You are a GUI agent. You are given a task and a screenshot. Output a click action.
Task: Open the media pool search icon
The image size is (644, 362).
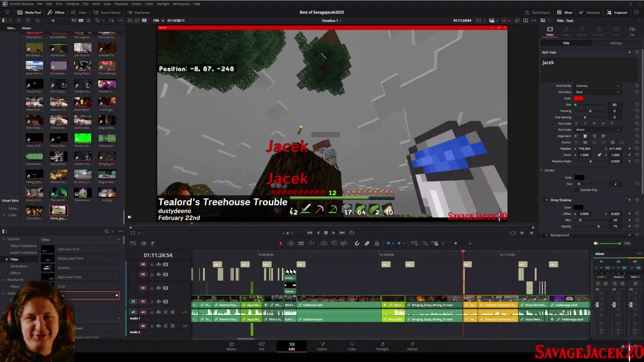click(x=97, y=21)
